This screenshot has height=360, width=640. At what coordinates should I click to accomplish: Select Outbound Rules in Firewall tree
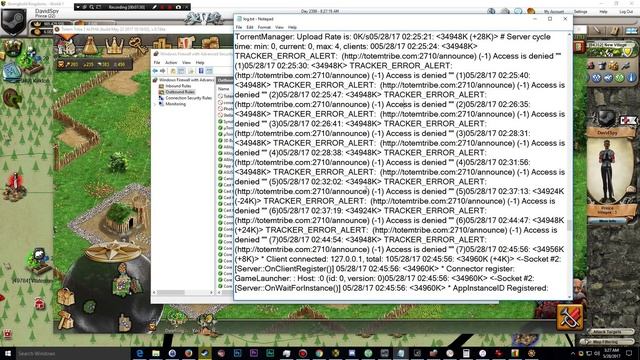coord(180,92)
